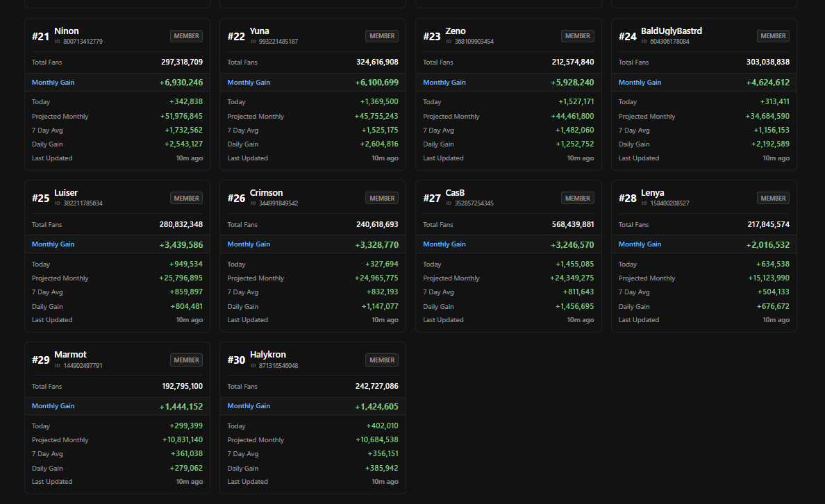Click the MEMBER badge on Yuna's card

tap(382, 36)
